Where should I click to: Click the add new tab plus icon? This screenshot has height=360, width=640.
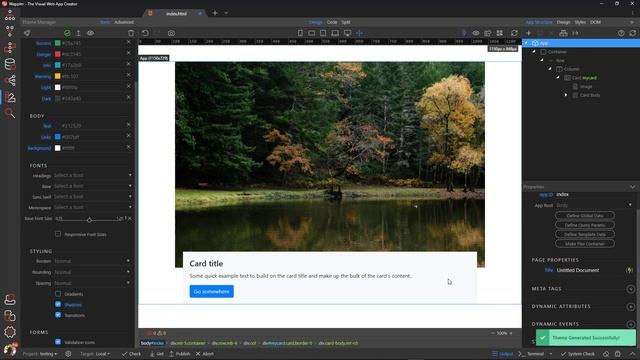point(215,13)
